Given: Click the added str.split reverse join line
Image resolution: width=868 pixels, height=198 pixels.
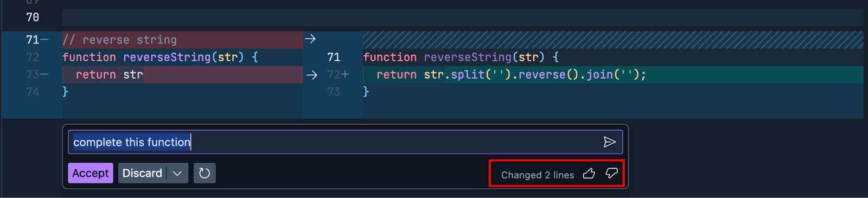Looking at the screenshot, I should click(613, 75).
